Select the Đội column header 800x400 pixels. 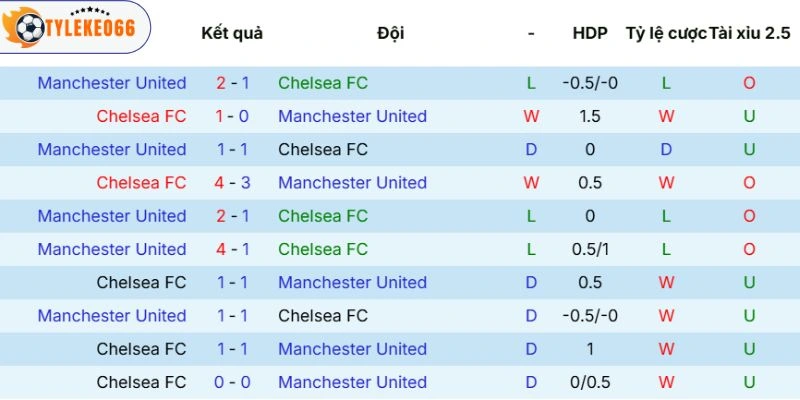click(x=391, y=33)
